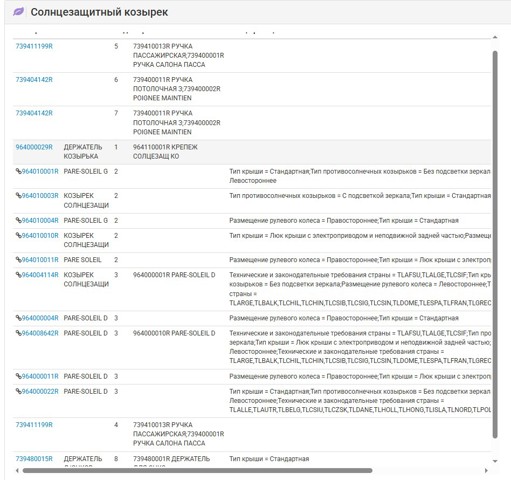Click the purple leaf icon beside the title
511x480 pixels.
[19, 12]
